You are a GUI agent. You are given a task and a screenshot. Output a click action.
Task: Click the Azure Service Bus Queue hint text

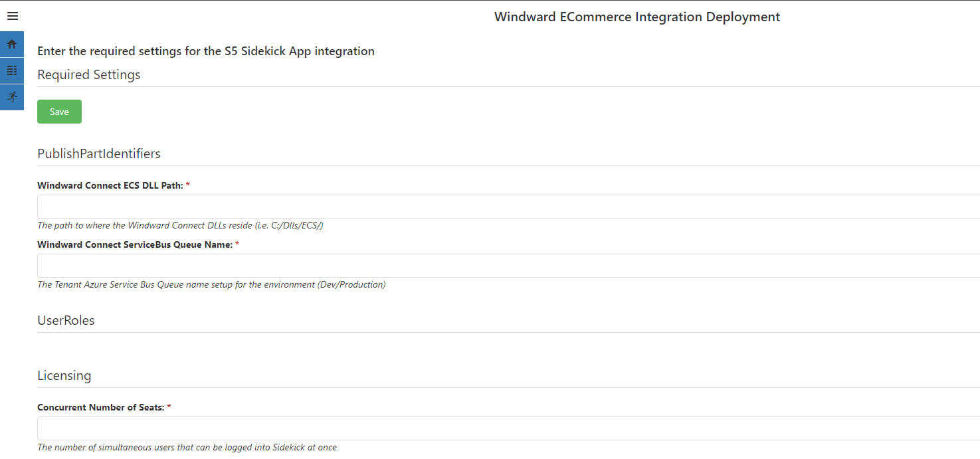click(x=211, y=284)
